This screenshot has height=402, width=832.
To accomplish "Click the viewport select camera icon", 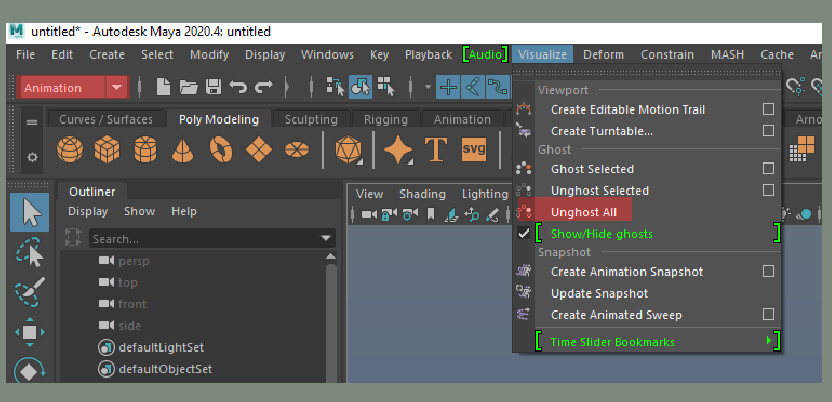I will point(368,214).
